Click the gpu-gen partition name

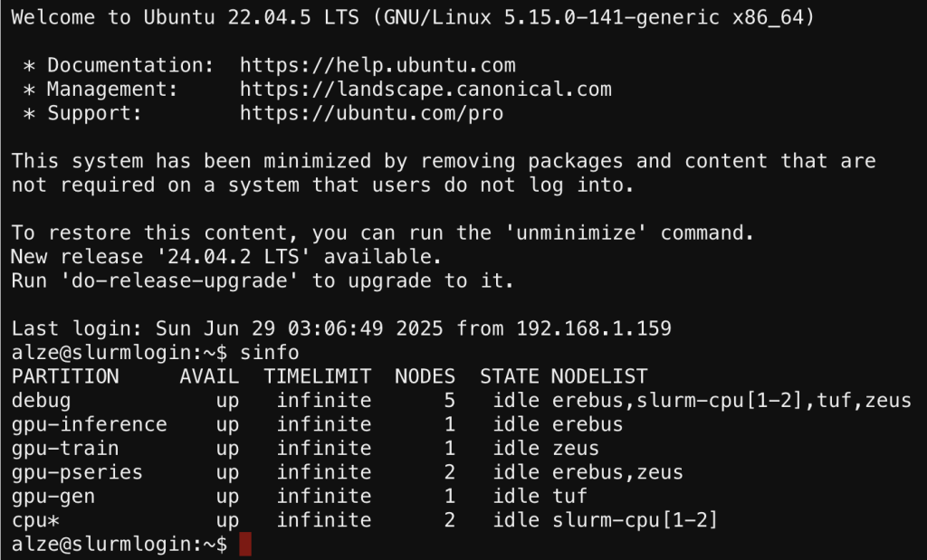pyautogui.click(x=53, y=496)
